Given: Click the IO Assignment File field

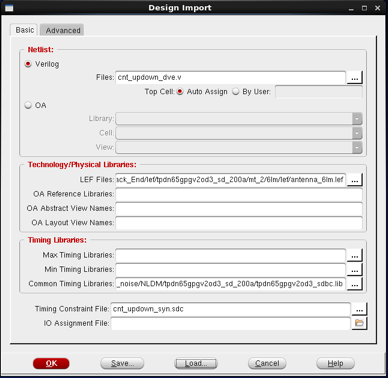Looking at the screenshot, I should click(x=231, y=323).
